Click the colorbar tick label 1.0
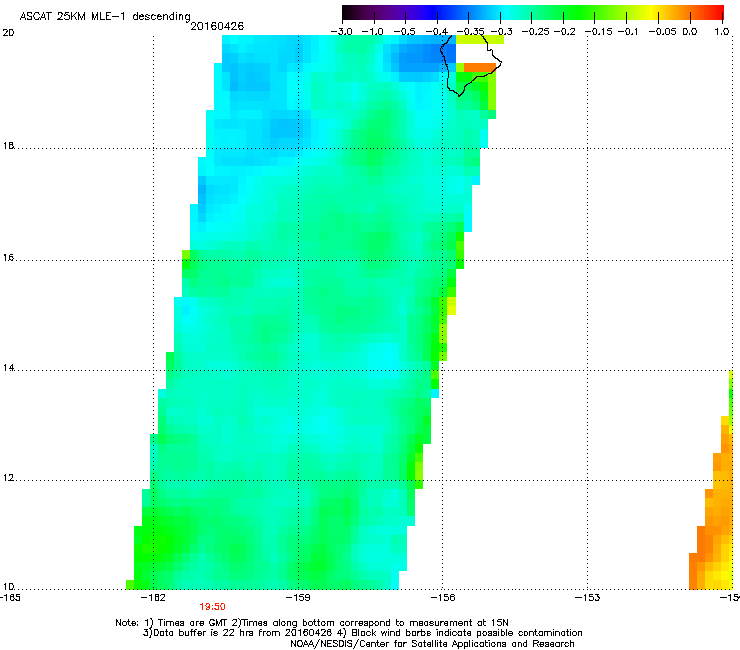Viewport: 740px width, 650px height. [722, 32]
